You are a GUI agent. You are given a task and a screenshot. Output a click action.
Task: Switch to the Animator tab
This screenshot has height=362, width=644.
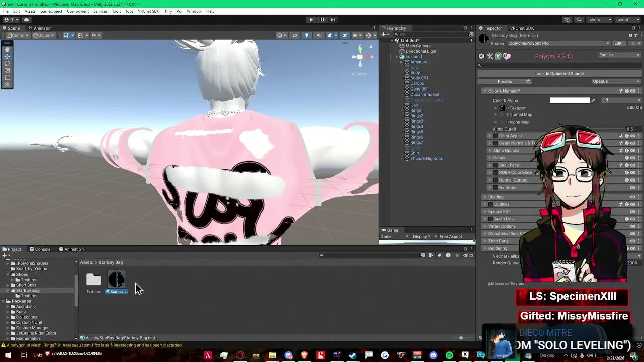coord(39,28)
